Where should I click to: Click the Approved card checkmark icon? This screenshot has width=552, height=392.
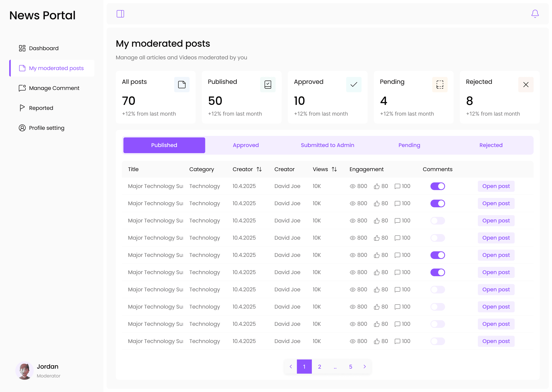pyautogui.click(x=354, y=85)
